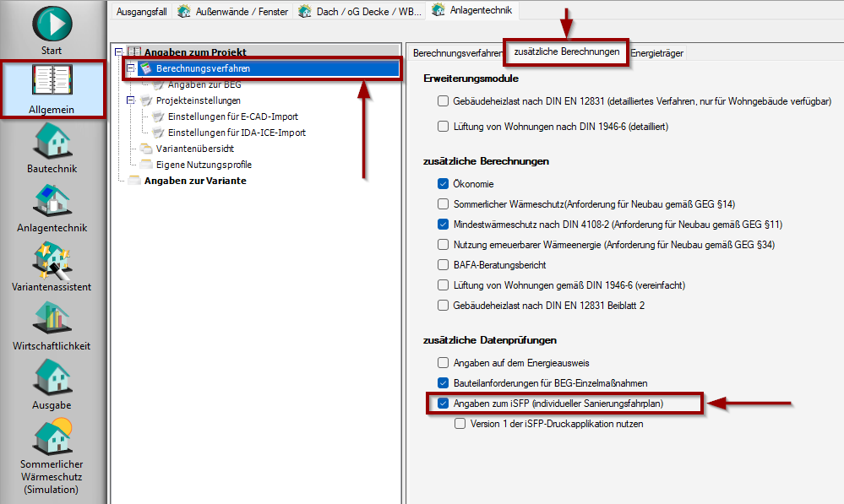
Task: Collapse the Angaben zum Projekt tree node
Action: click(x=119, y=52)
